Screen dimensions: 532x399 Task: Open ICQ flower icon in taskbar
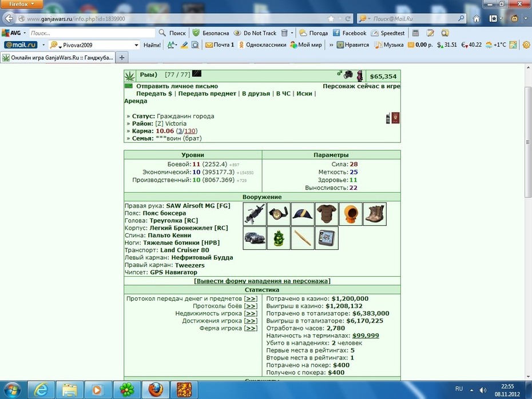(126, 390)
